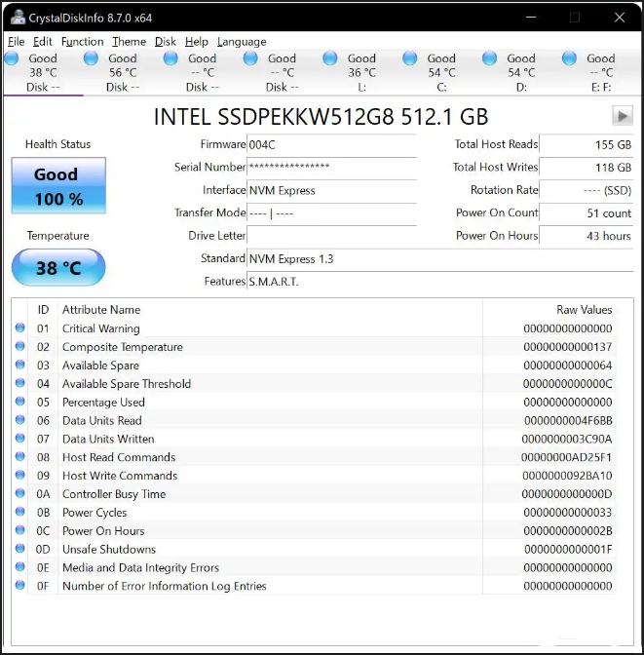Select the E: F: drive status orb
This screenshot has width=644, height=655.
pos(569,58)
